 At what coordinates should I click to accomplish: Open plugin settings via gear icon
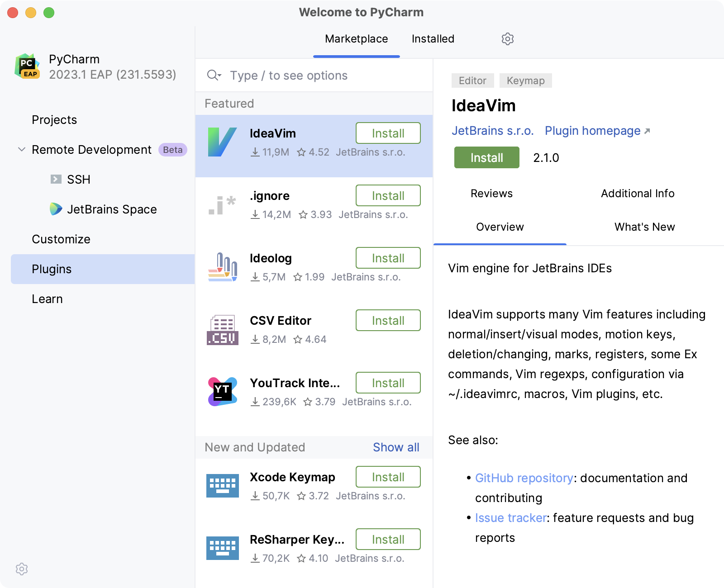pyautogui.click(x=507, y=39)
